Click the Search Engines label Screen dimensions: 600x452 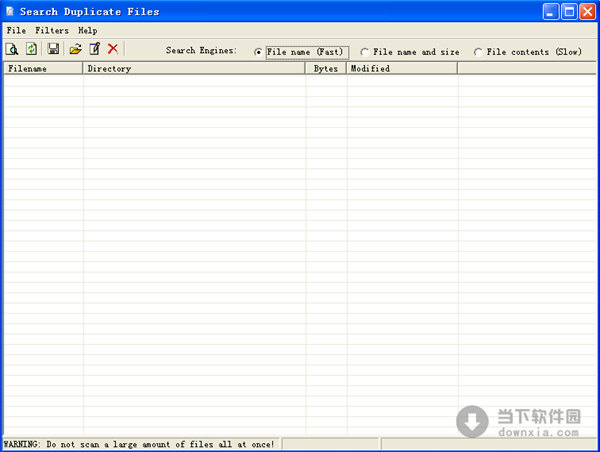[x=201, y=51]
